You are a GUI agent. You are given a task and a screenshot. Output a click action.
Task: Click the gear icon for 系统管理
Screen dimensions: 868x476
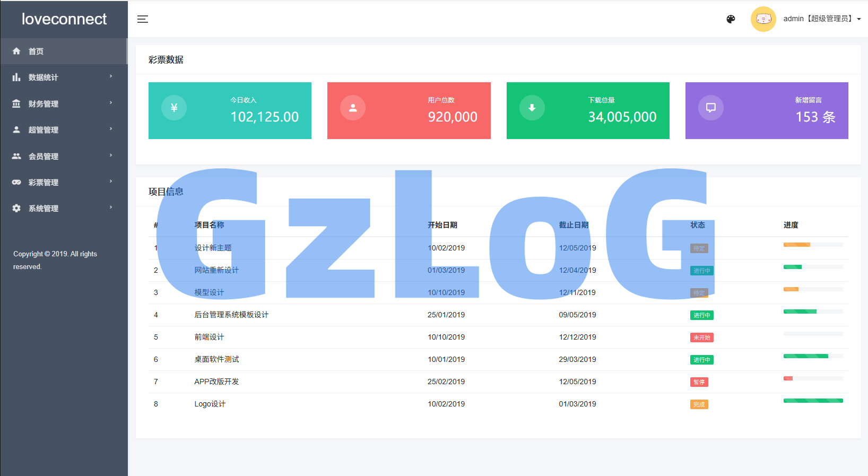[16, 209]
